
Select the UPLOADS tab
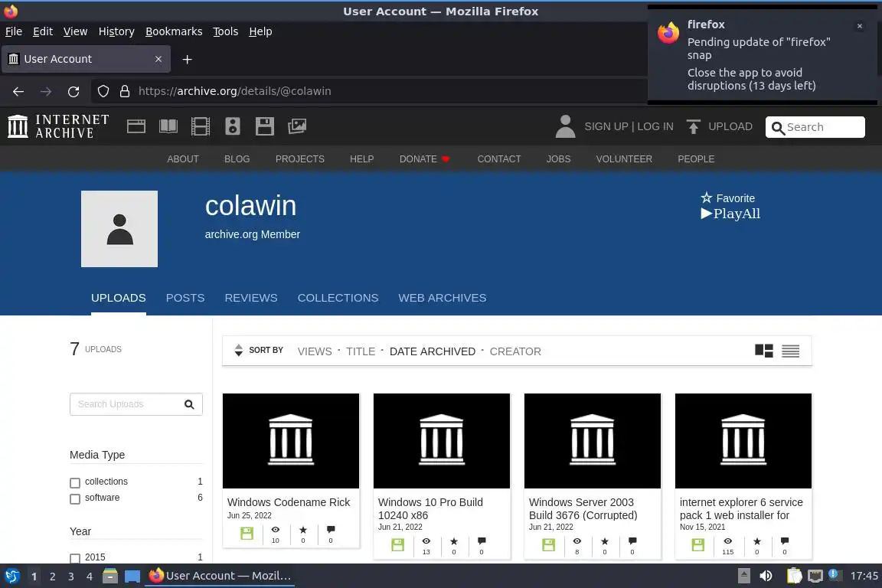click(x=118, y=298)
